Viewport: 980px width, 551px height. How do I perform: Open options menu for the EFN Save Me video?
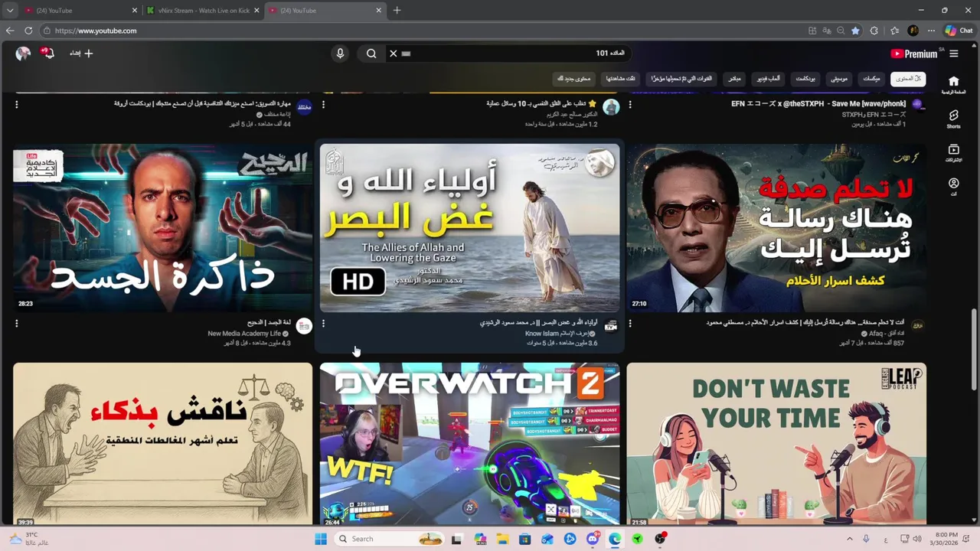(630, 105)
